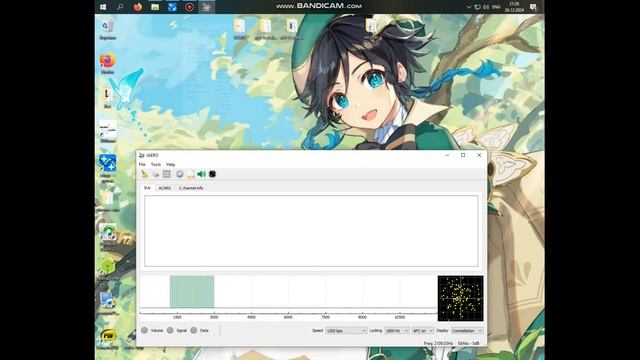The height and width of the screenshot is (360, 640).
Task: Click the blue round icon in JAERO toolbar
Action: (180, 174)
